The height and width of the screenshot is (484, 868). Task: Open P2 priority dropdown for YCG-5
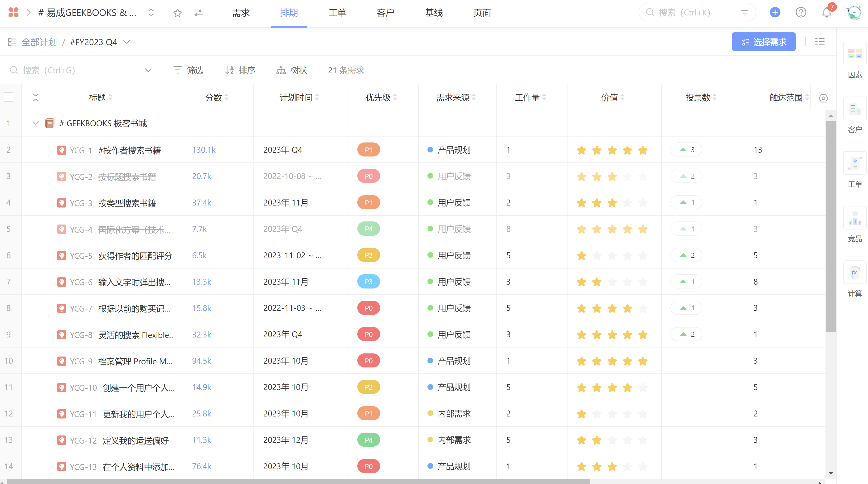369,255
